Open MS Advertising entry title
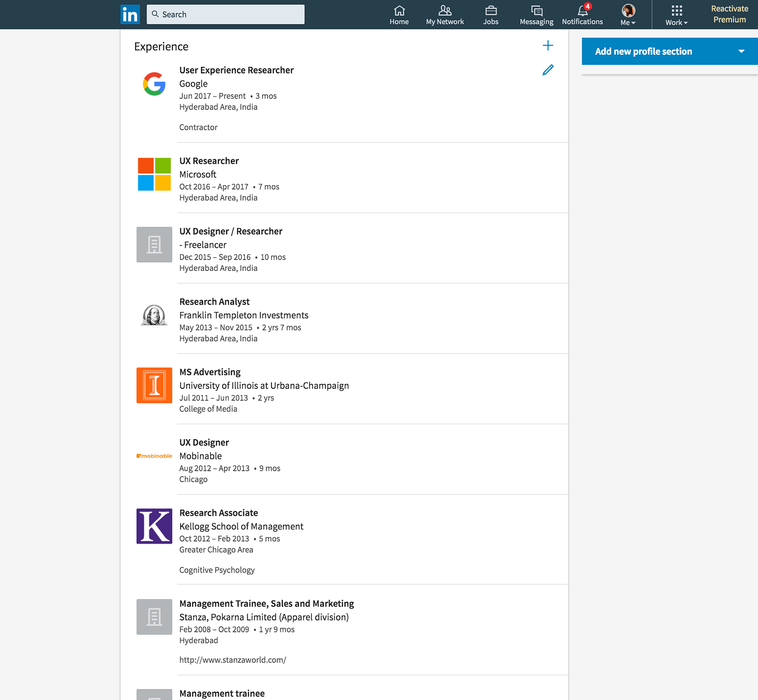The width and height of the screenshot is (758, 700). 210,372
